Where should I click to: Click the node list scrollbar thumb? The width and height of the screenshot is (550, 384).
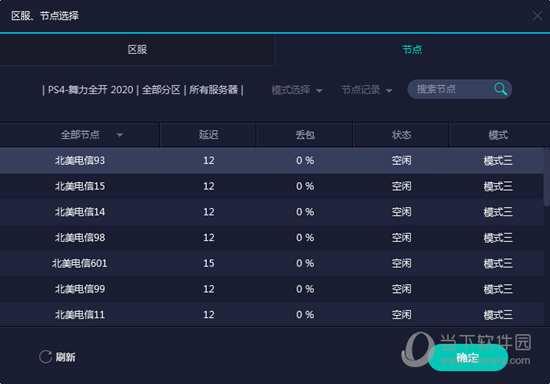pos(547,176)
